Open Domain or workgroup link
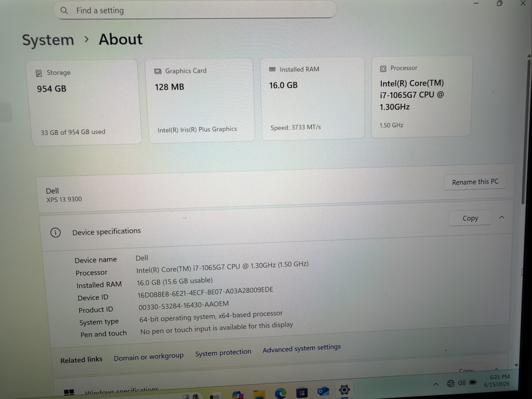This screenshot has height=399, width=532. click(148, 357)
